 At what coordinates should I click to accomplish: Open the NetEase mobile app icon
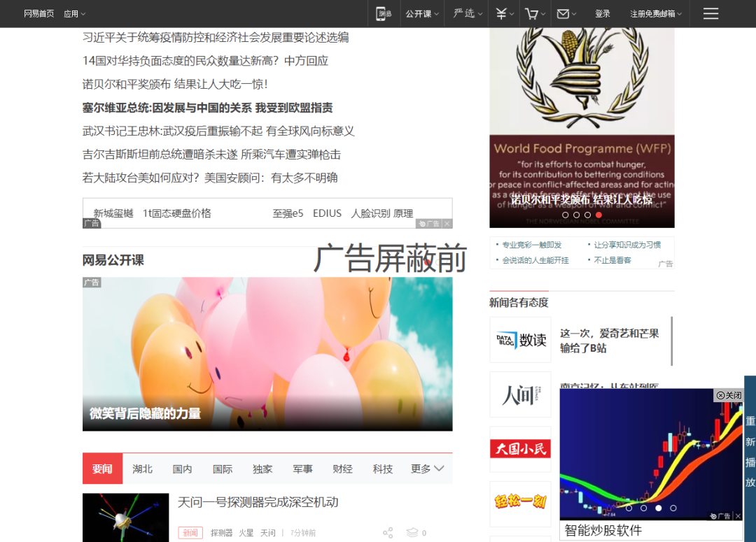pos(383,13)
